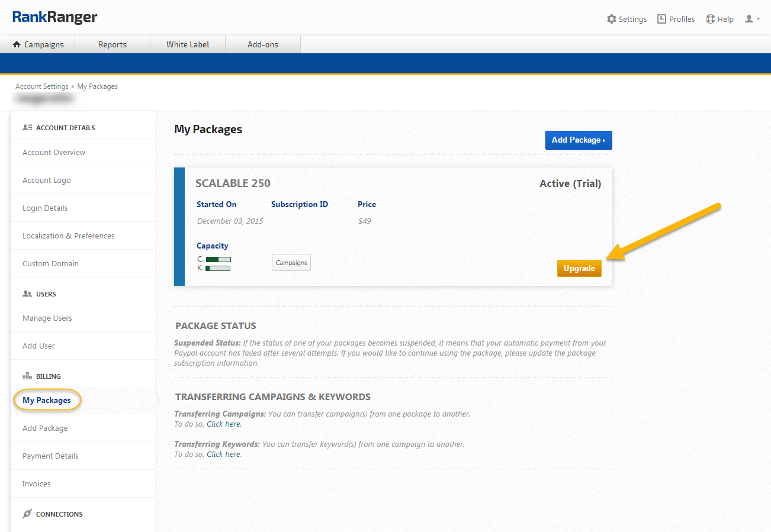Click the RankRanger logo
The width and height of the screenshot is (771, 532).
tap(54, 18)
